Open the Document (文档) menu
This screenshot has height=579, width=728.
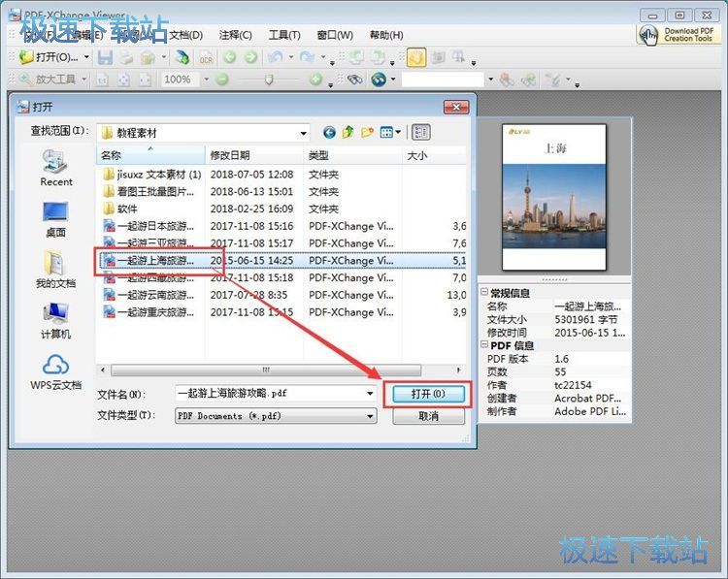185,35
